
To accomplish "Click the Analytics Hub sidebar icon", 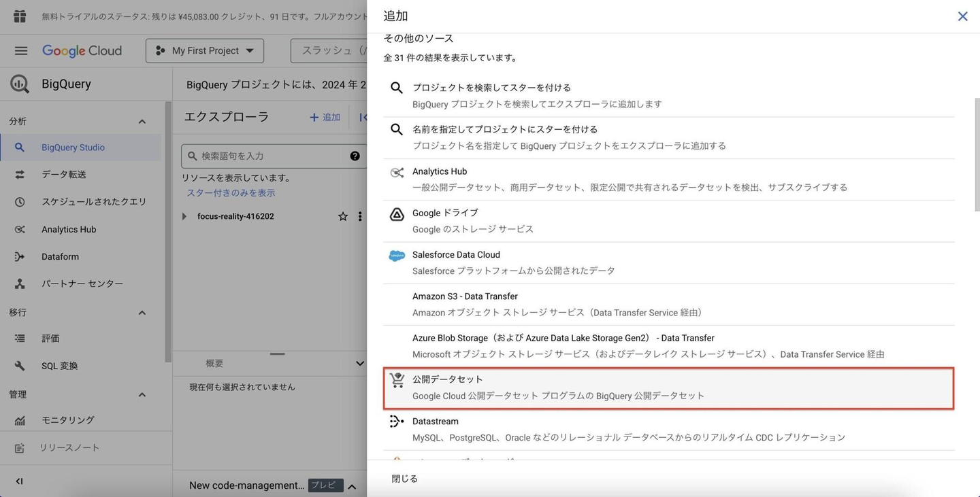I will tap(20, 229).
